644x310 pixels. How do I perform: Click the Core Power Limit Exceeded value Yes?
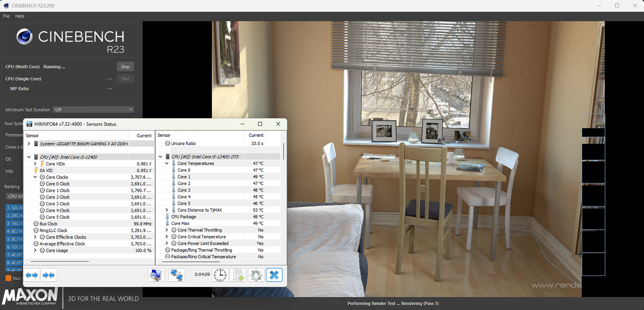click(260, 243)
